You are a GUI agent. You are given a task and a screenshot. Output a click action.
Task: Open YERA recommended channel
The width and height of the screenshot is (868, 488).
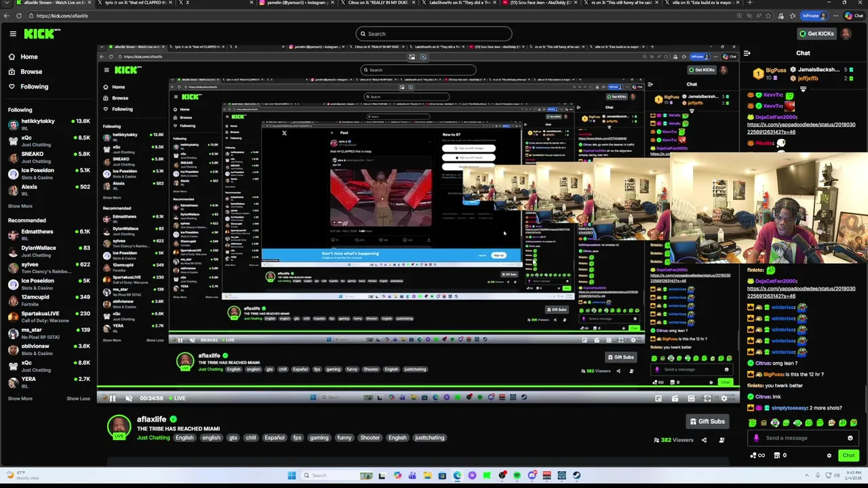click(x=47, y=382)
